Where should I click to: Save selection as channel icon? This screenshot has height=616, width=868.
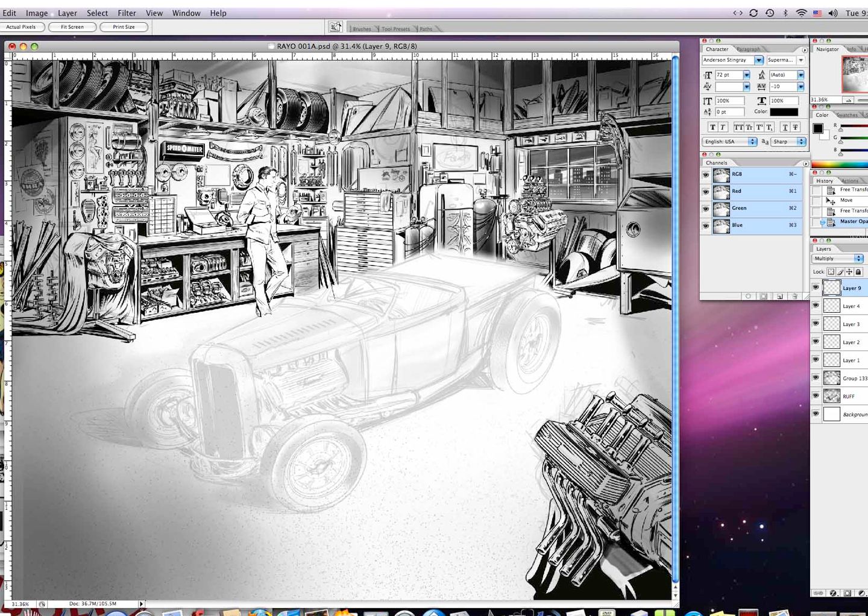point(764,297)
